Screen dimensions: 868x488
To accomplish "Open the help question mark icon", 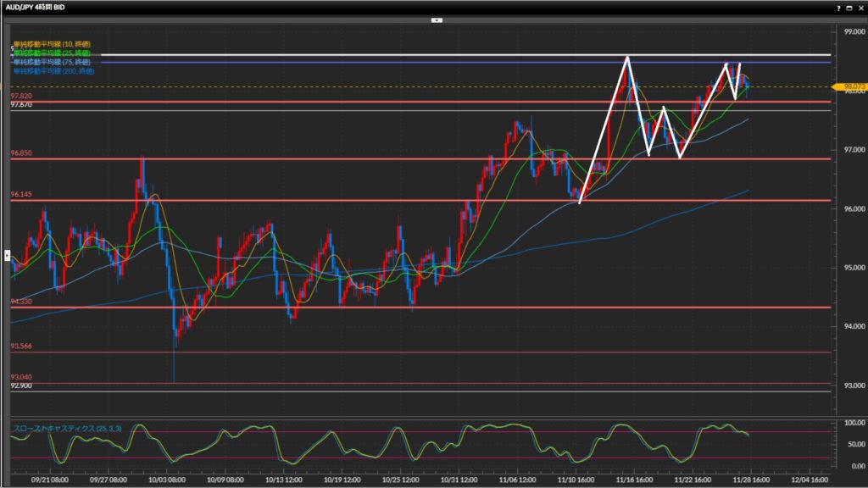I will [838, 7].
